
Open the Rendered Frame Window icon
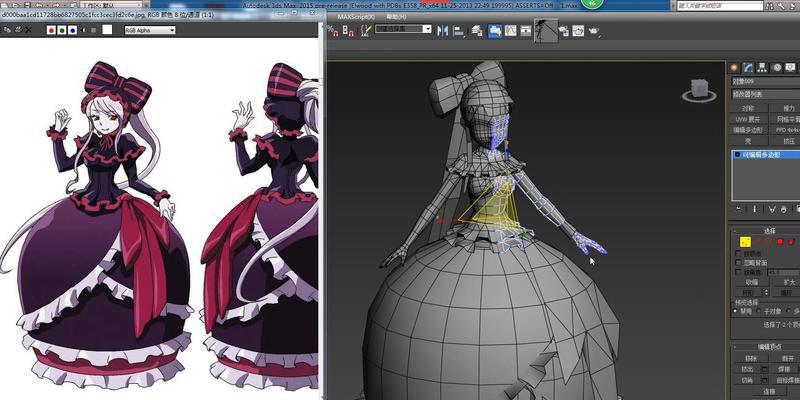579,32
